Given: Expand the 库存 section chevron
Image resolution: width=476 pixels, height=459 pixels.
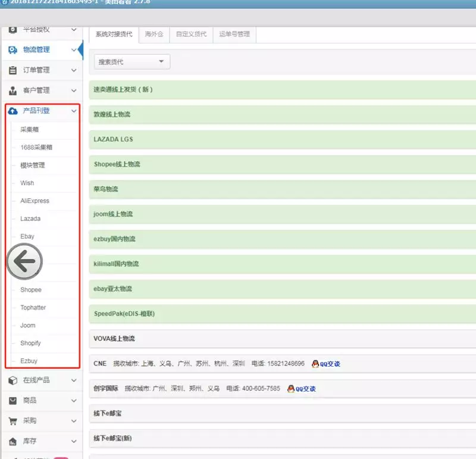Looking at the screenshot, I should pyautogui.click(x=74, y=441).
